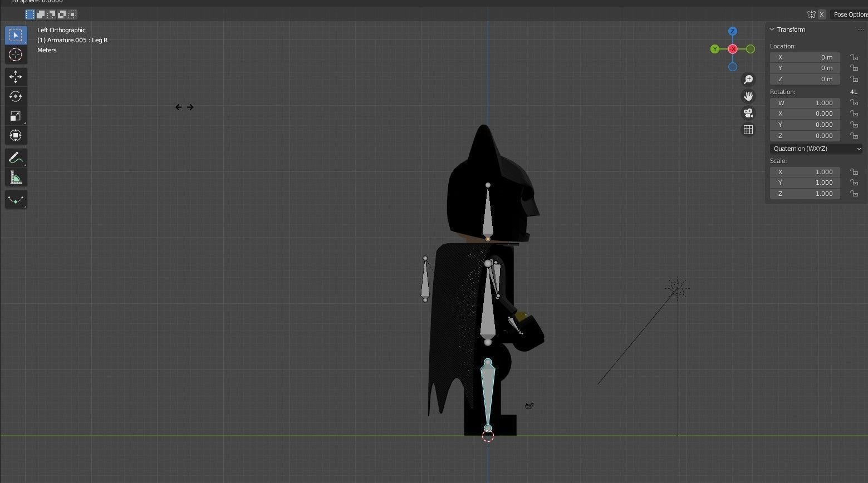Image resolution: width=868 pixels, height=483 pixels.
Task: Select the cape bone behind figure
Action: 425,279
